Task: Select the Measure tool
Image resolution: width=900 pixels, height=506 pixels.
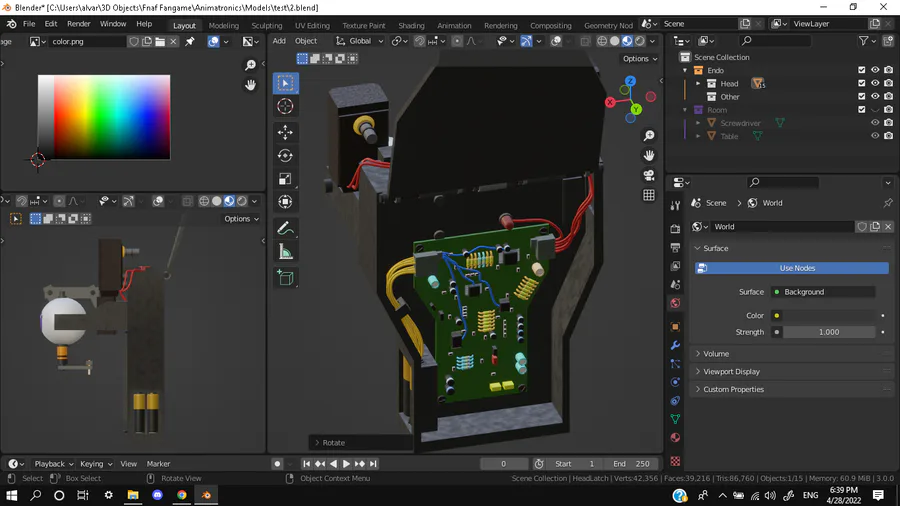Action: 285,252
